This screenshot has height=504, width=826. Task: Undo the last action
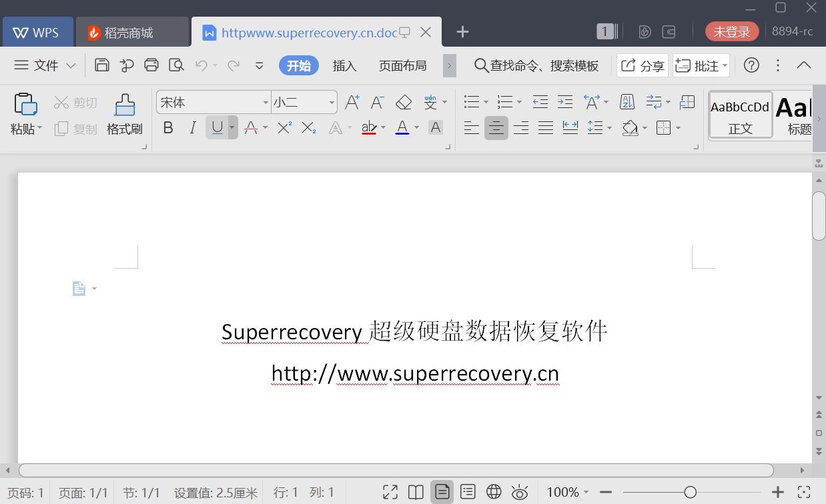201,65
